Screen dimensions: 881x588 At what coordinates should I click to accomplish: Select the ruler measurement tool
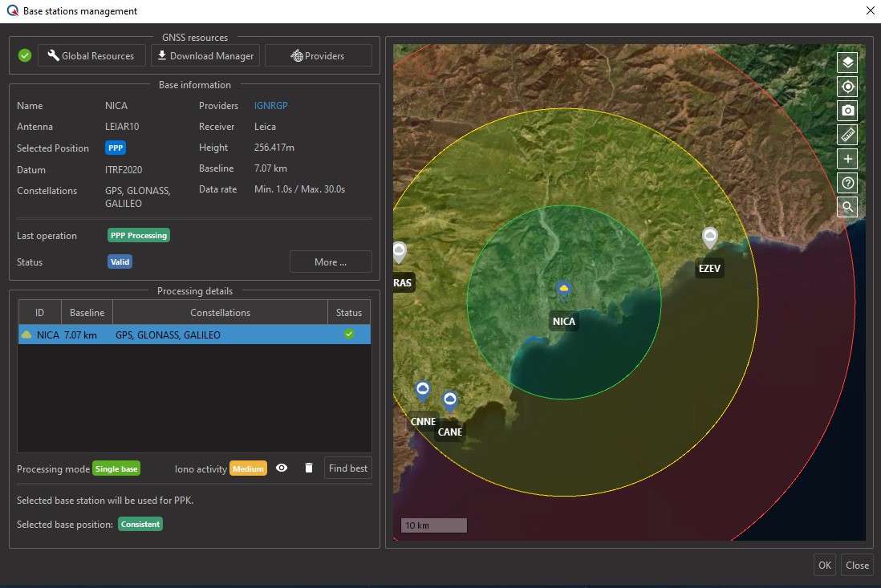pyautogui.click(x=847, y=135)
